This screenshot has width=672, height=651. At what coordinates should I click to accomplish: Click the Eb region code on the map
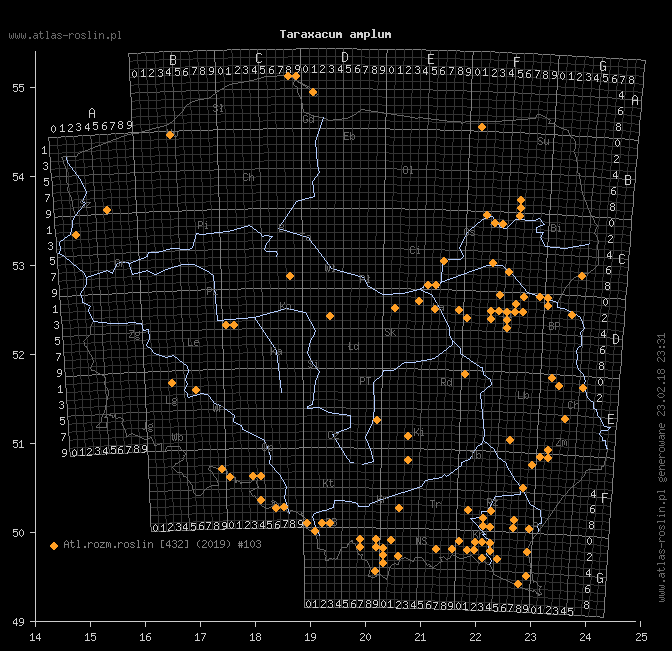(349, 136)
